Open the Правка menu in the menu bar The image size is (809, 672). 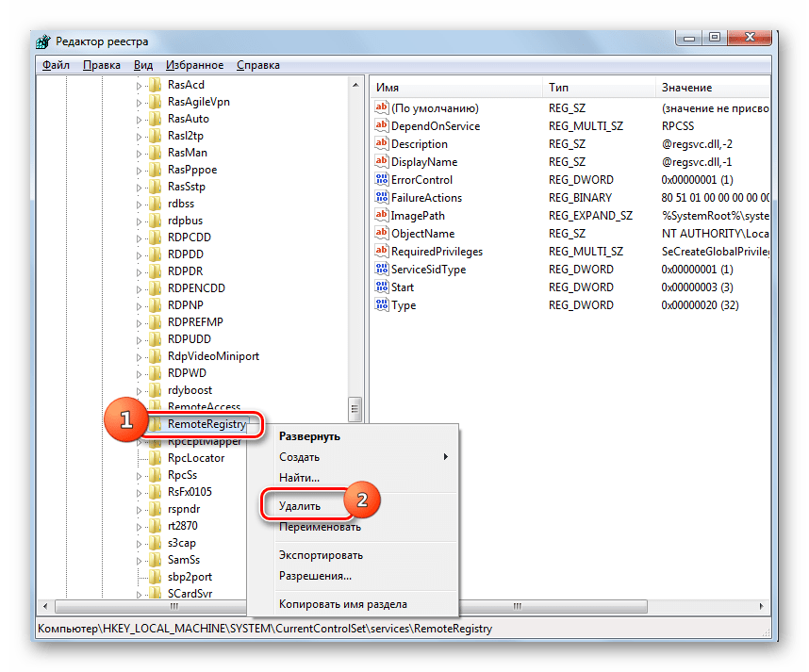(101, 65)
